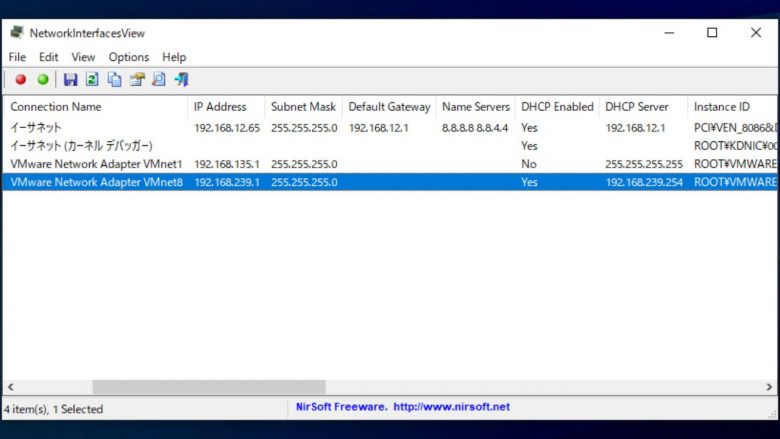Sort by IP Address column header
The width and height of the screenshot is (780, 439).
coord(226,107)
